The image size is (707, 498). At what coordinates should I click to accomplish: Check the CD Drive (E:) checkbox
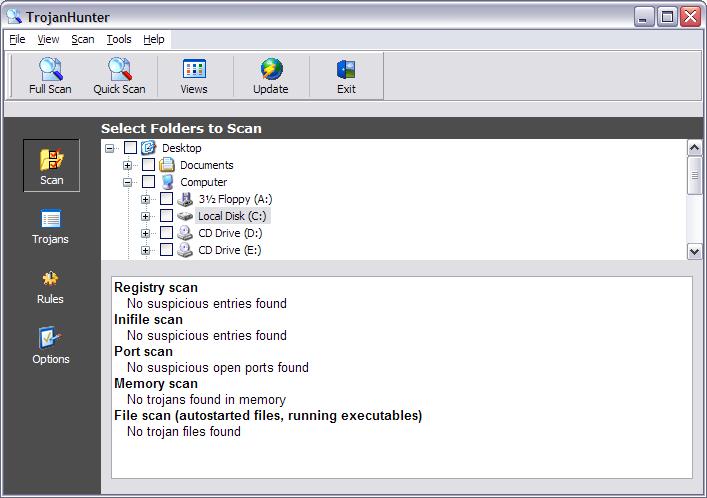(166, 250)
